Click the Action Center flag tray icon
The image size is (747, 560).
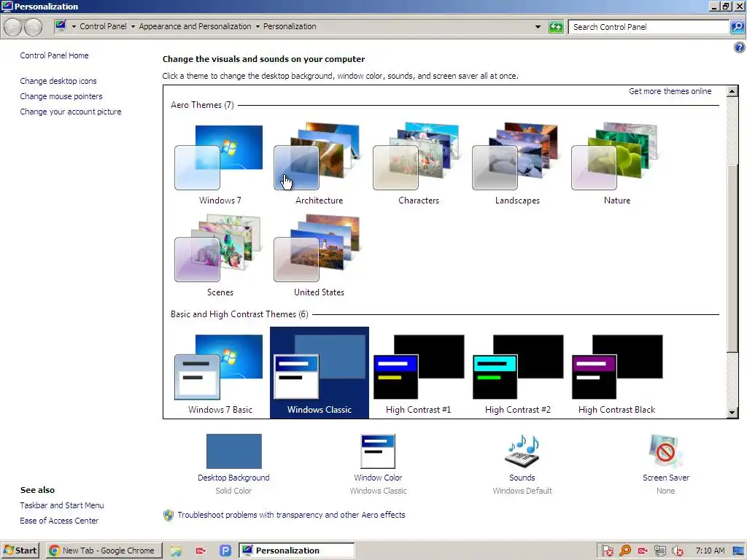(x=607, y=551)
